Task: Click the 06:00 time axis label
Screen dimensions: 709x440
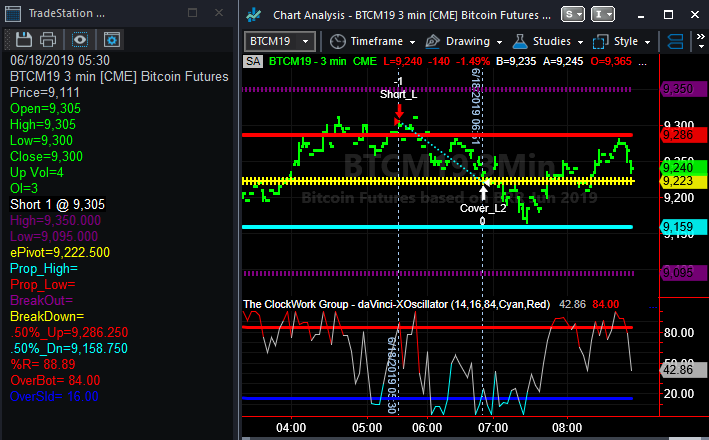Action: pyautogui.click(x=427, y=428)
